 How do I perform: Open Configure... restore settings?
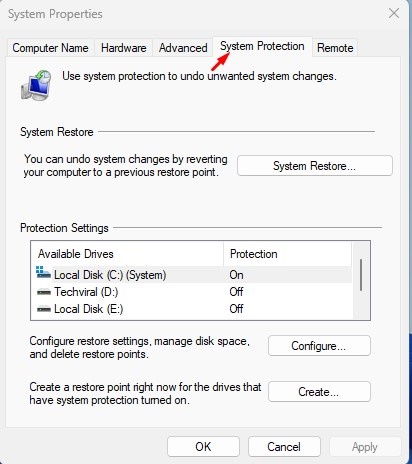pos(319,346)
